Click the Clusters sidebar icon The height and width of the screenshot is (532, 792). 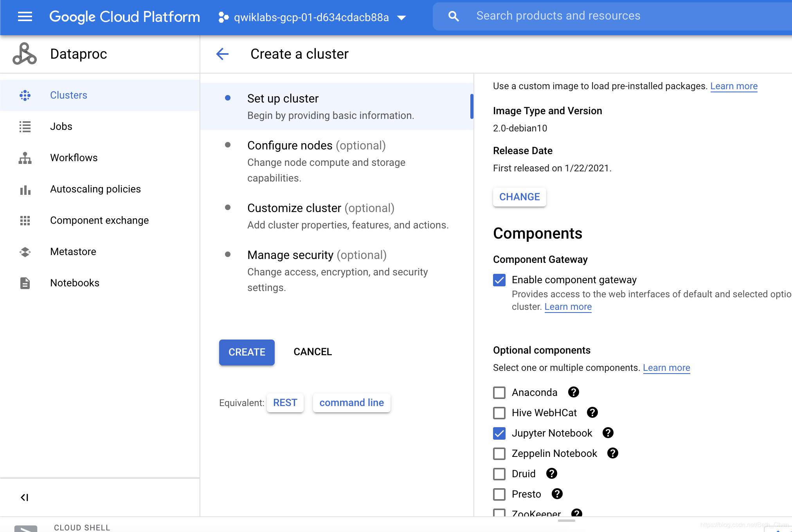pyautogui.click(x=25, y=95)
